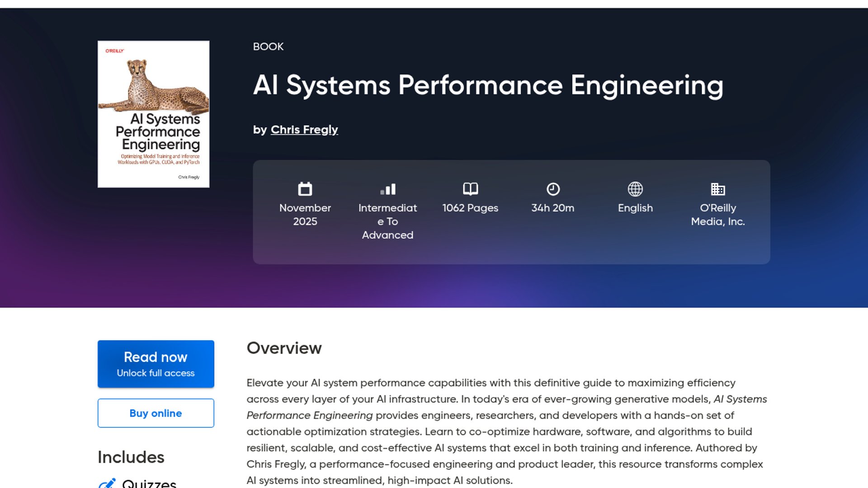868x488 pixels.
Task: Click the Buy online button
Action: (x=156, y=413)
